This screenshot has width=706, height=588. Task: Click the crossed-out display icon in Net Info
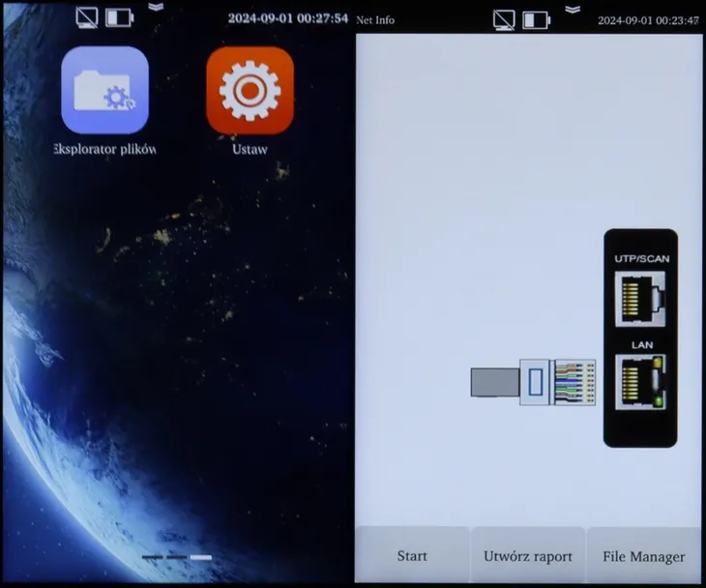tap(504, 19)
